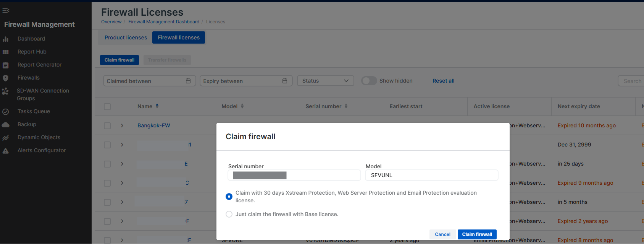Image resolution: width=644 pixels, height=244 pixels.
Task: Click the Backup cloud icon
Action: (6, 125)
